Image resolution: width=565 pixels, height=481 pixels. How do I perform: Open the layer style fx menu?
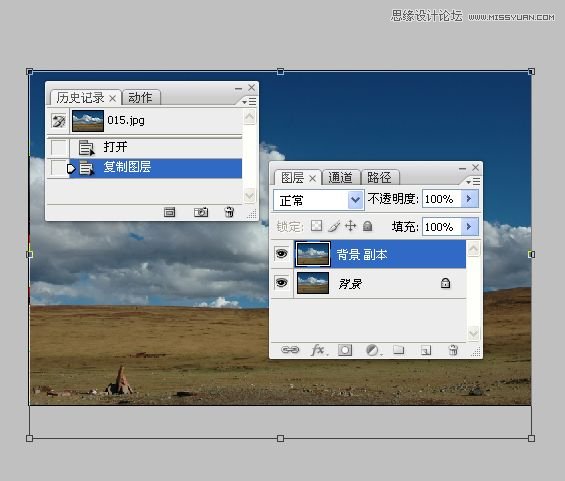pyautogui.click(x=319, y=350)
